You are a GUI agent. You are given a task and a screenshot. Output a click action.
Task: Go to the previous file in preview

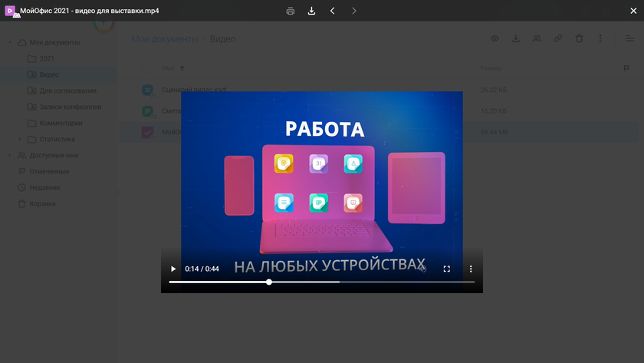tap(332, 11)
